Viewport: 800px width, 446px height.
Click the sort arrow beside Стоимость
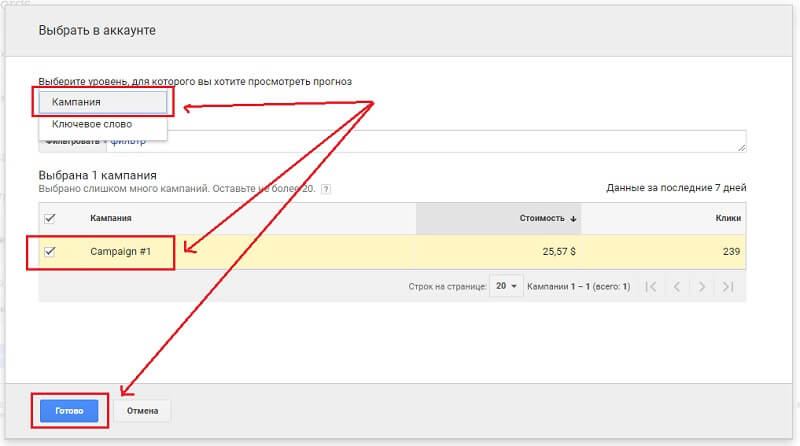[574, 218]
